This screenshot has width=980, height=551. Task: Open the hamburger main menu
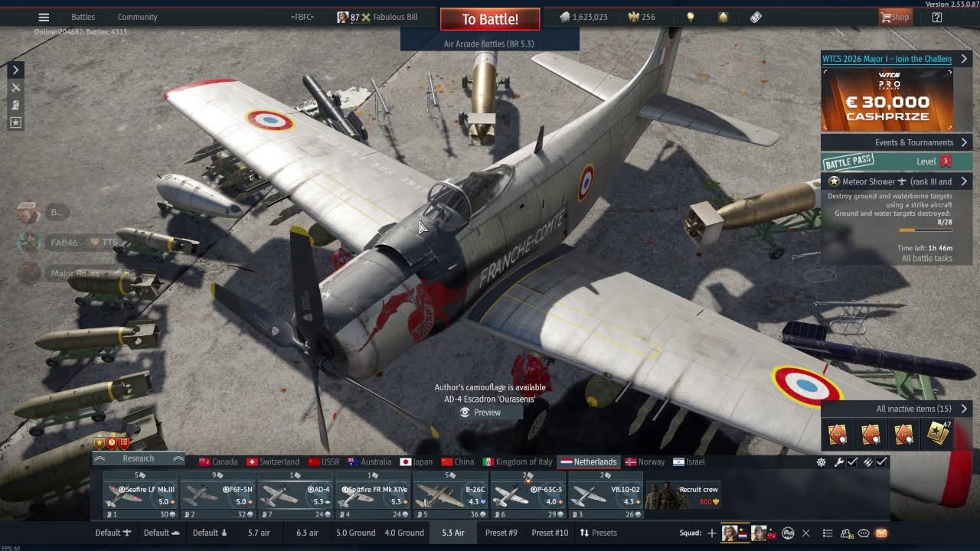tap(44, 17)
